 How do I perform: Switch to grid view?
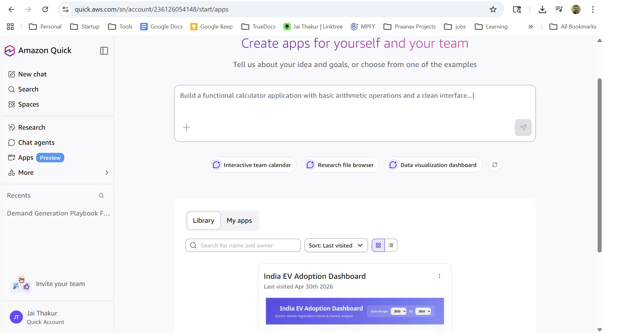click(x=378, y=245)
